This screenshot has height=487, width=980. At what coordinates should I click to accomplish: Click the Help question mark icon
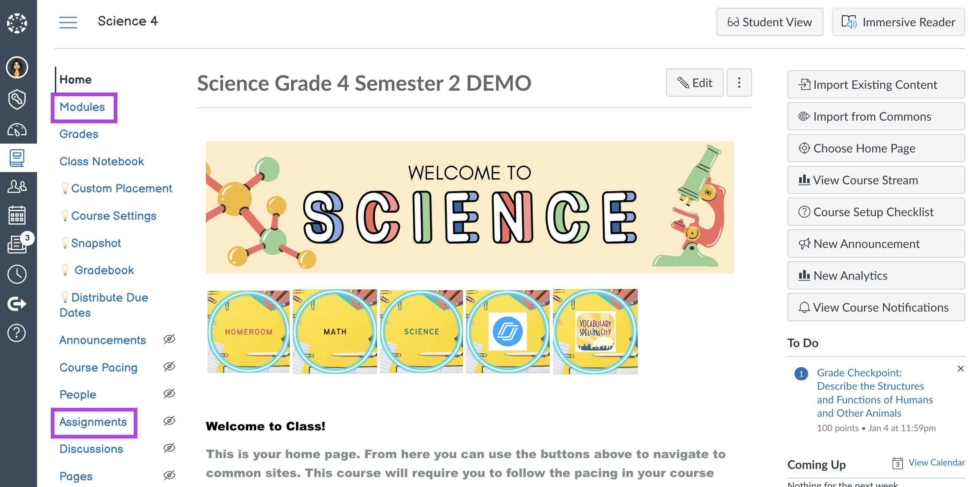tap(17, 333)
